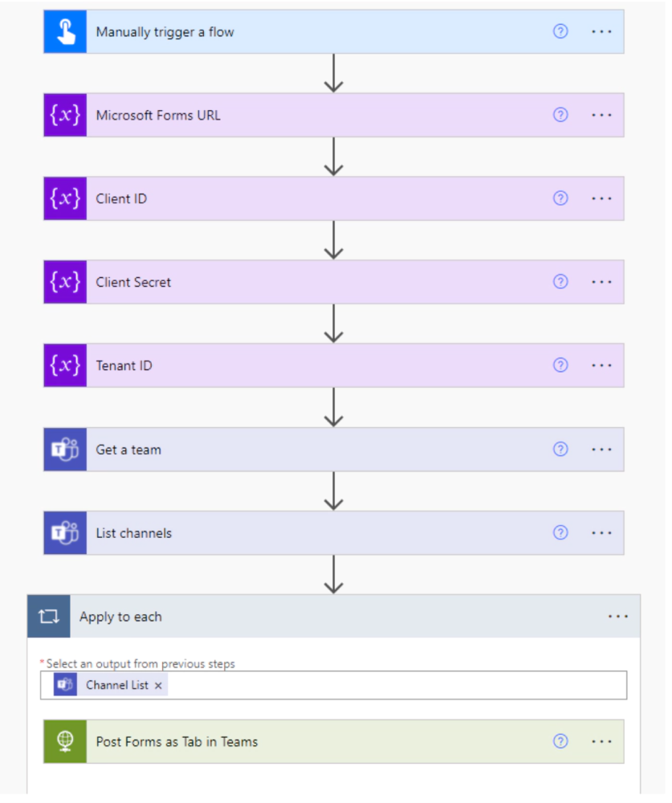
Task: Click the Teams icon on List channels
Action: [x=64, y=532]
